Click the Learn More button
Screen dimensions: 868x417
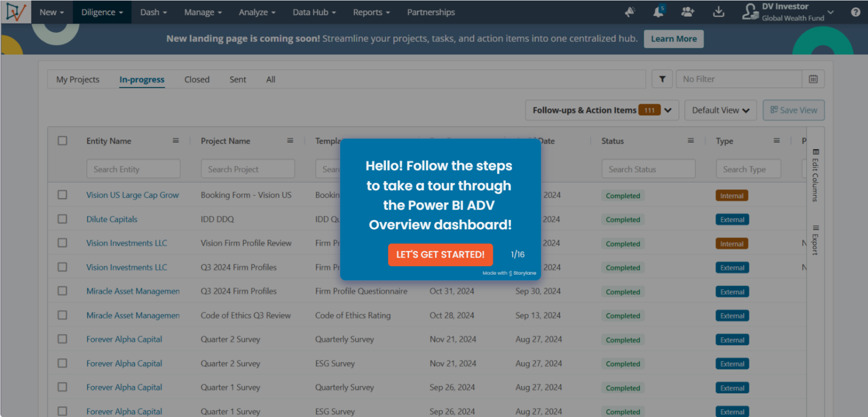click(x=674, y=39)
